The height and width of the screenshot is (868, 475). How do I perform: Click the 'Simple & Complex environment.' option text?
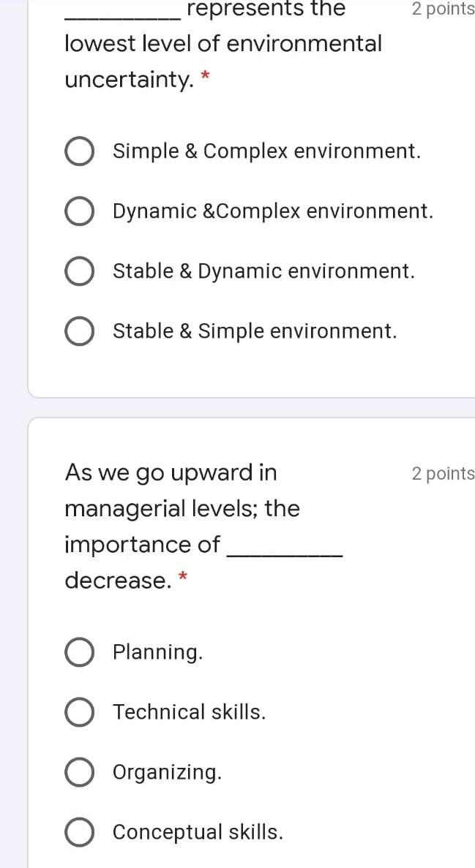(x=266, y=152)
